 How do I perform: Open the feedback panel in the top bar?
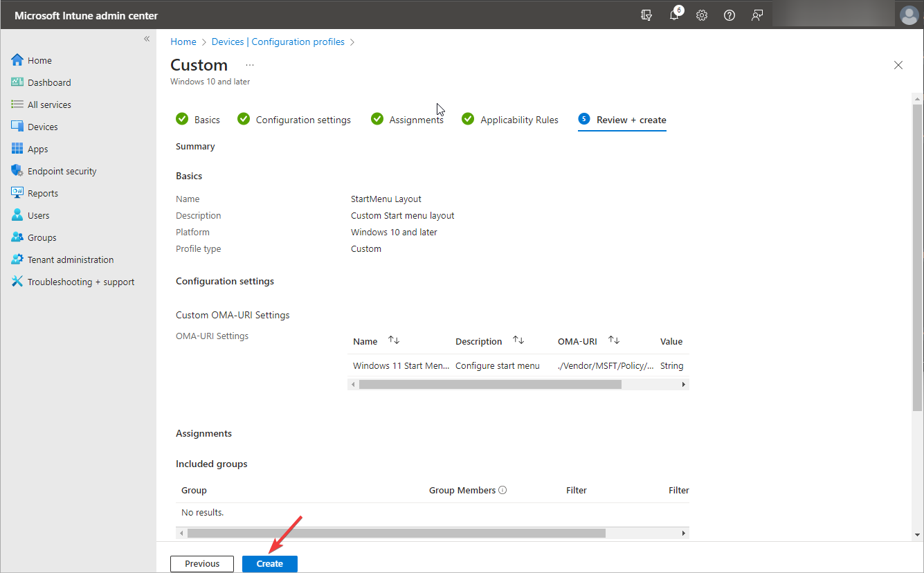click(757, 15)
